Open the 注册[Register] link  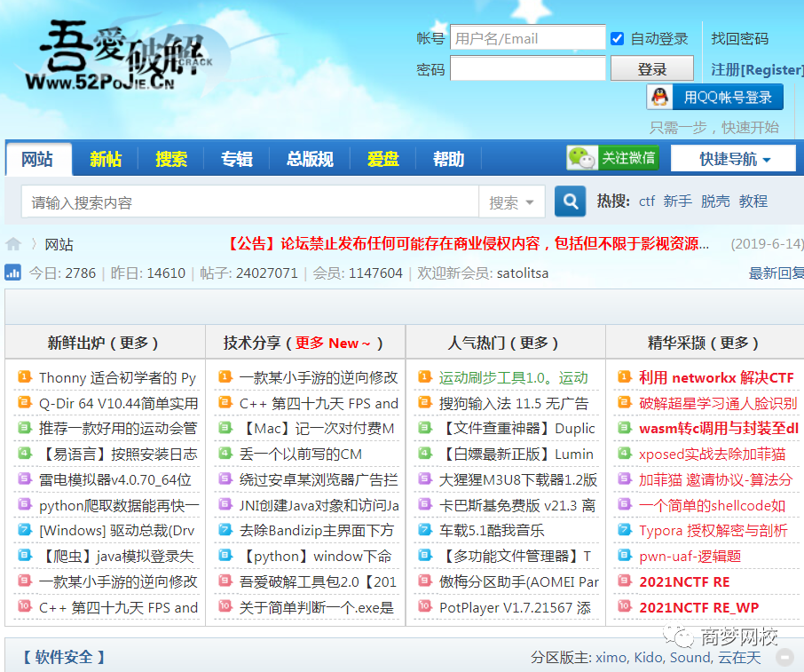[755, 69]
